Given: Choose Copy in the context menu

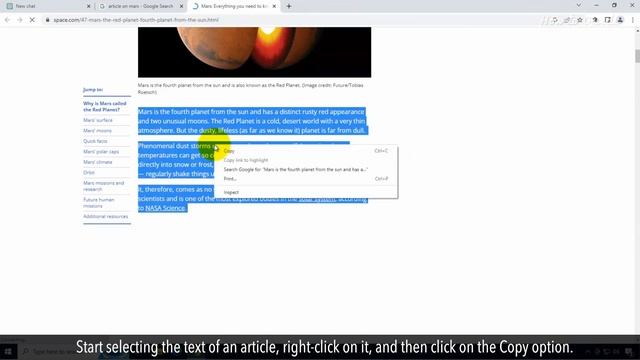Looking at the screenshot, I should [305, 151].
